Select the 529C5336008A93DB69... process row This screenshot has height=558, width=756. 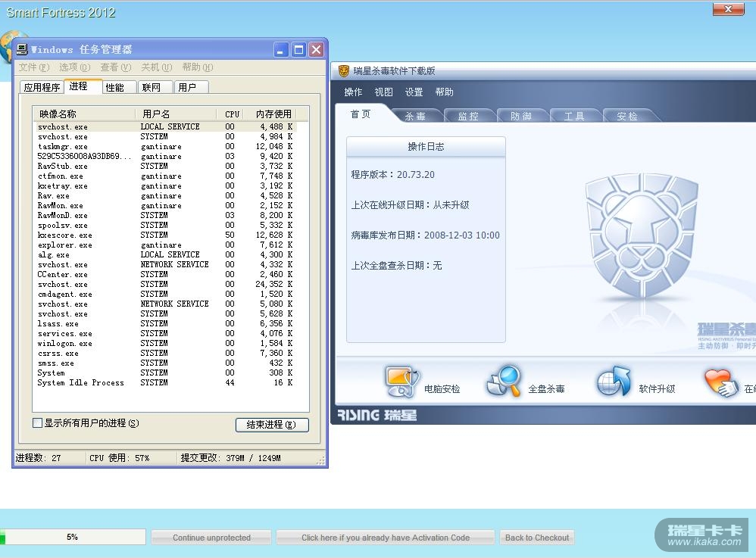click(165, 156)
